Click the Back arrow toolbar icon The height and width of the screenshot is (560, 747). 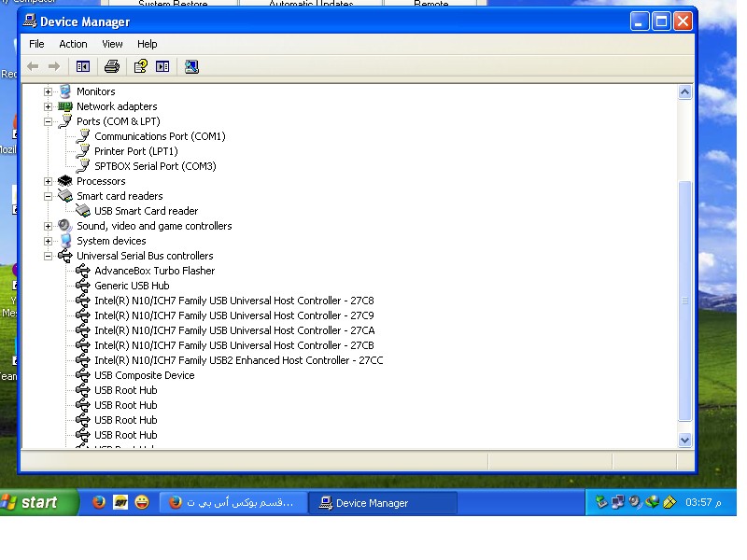tap(33, 66)
